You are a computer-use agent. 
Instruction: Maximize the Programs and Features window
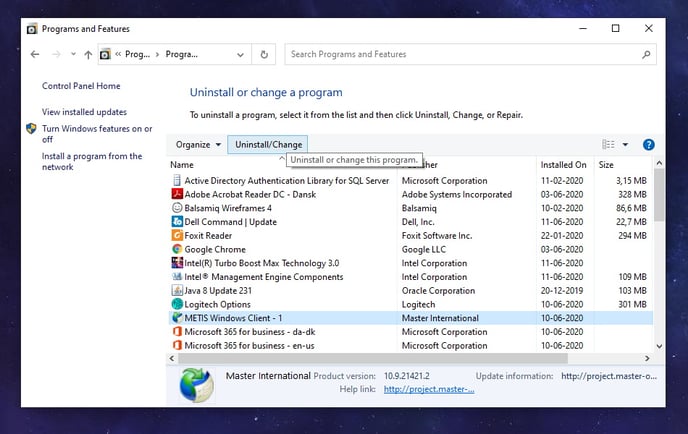(616, 29)
